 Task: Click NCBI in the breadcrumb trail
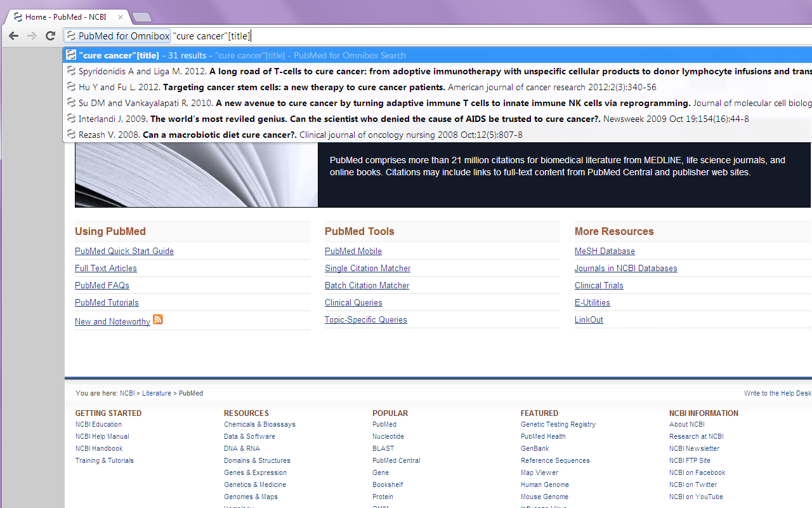(127, 393)
